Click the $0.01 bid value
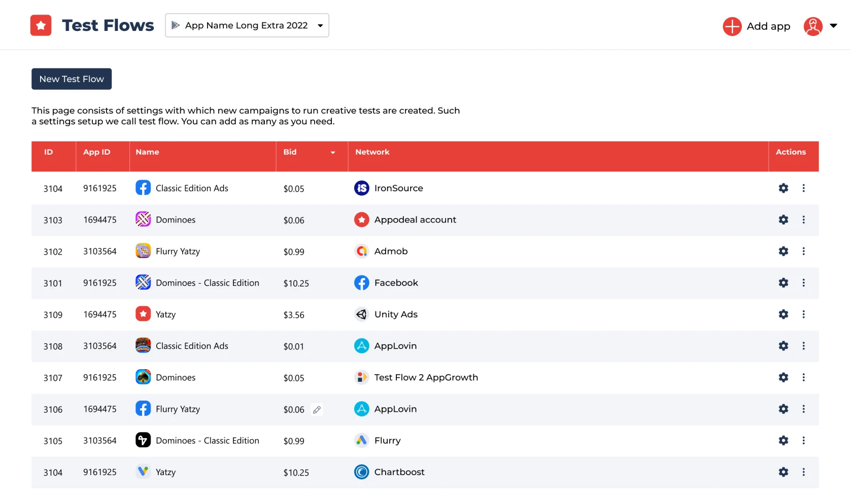Image resolution: width=854 pixels, height=504 pixels. [x=293, y=346]
